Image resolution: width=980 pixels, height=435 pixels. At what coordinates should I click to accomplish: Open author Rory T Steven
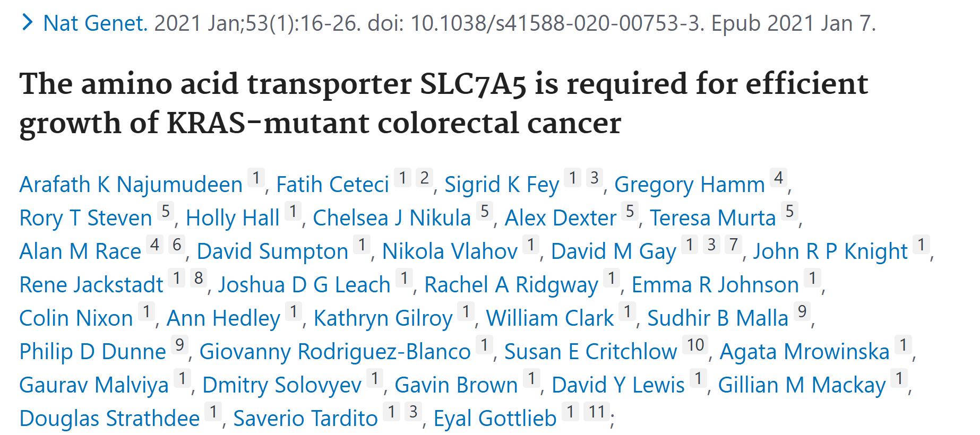pos(85,218)
